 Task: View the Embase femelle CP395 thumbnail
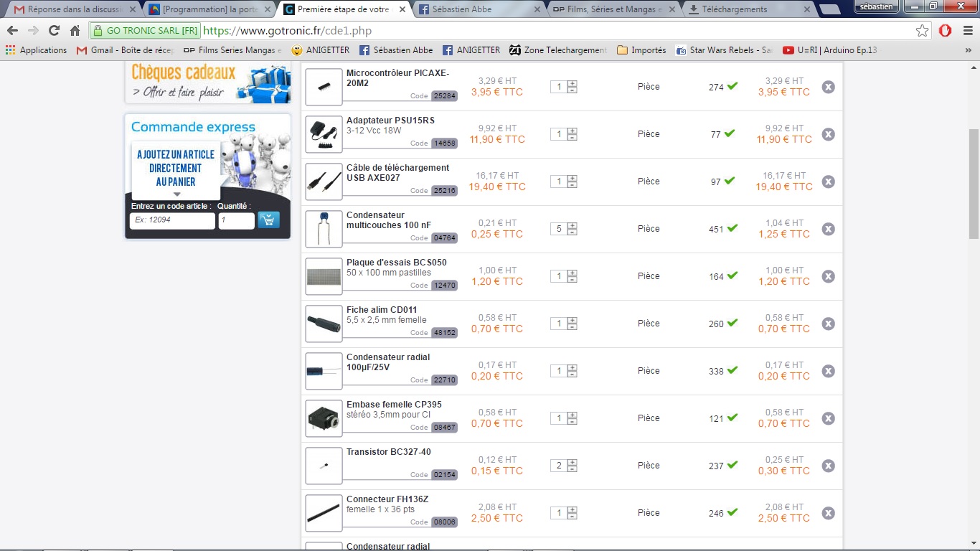[324, 418]
